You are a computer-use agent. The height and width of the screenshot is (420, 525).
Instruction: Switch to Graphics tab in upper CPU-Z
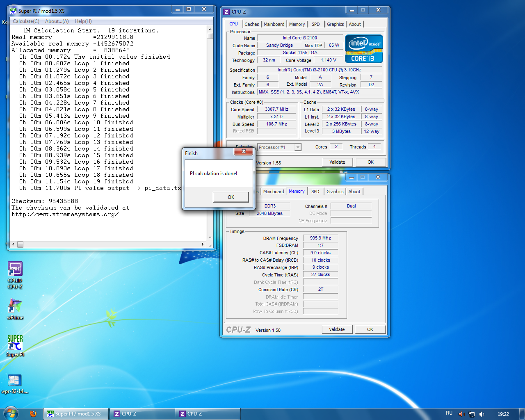[x=335, y=24]
